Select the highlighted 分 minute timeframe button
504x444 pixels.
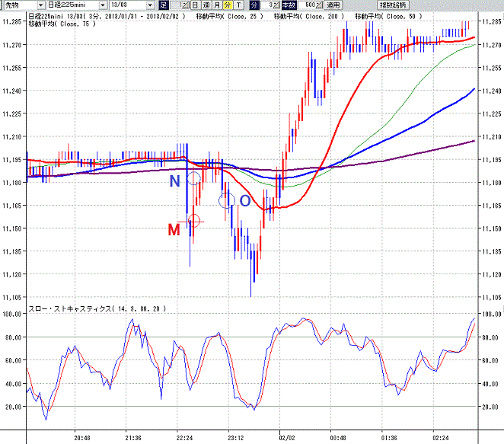pyautogui.click(x=227, y=5)
